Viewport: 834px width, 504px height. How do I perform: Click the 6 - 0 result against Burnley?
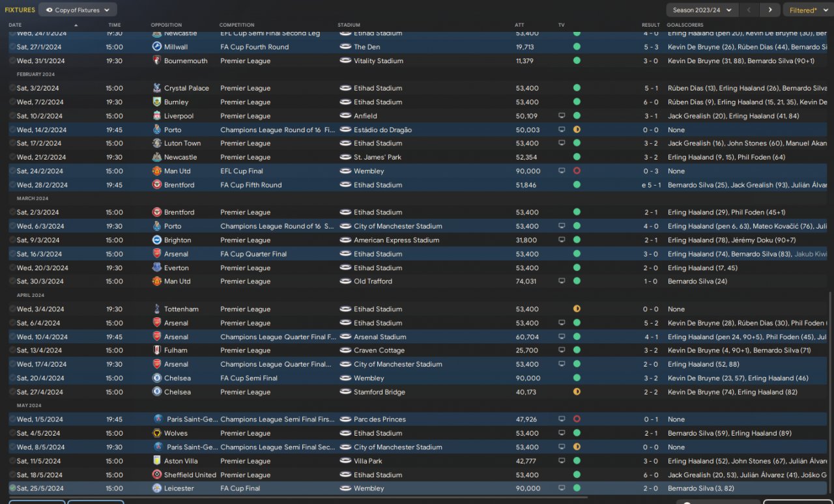click(651, 102)
